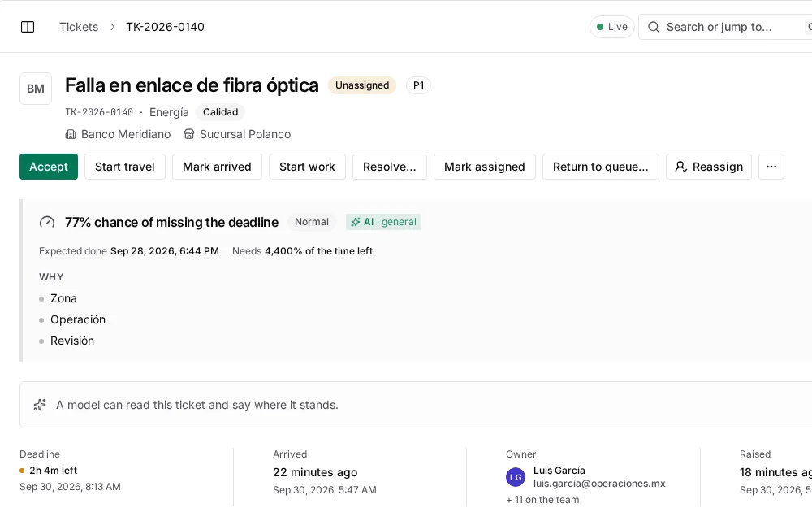Click the Banco Meridiano customer name
This screenshot has height=508, width=812.
click(x=126, y=134)
